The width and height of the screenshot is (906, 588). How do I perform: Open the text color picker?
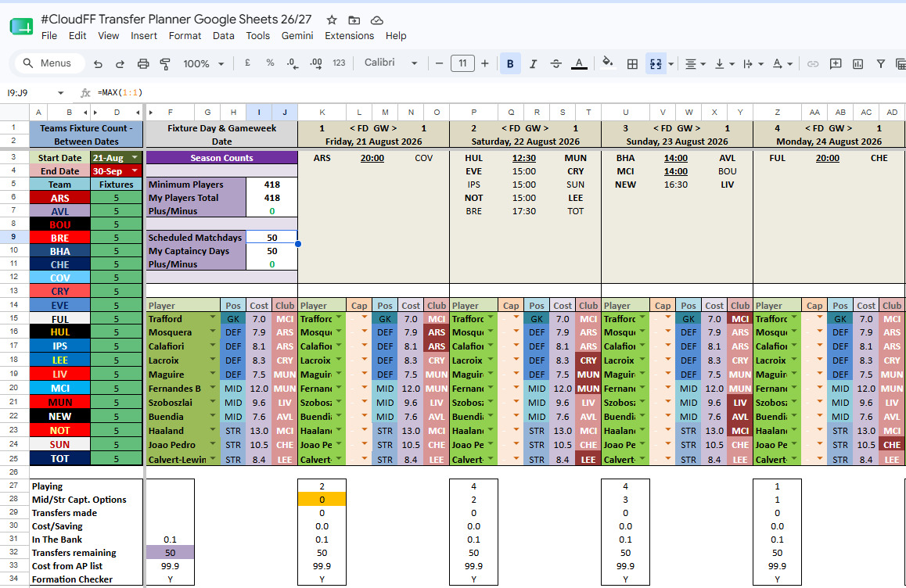[579, 63]
